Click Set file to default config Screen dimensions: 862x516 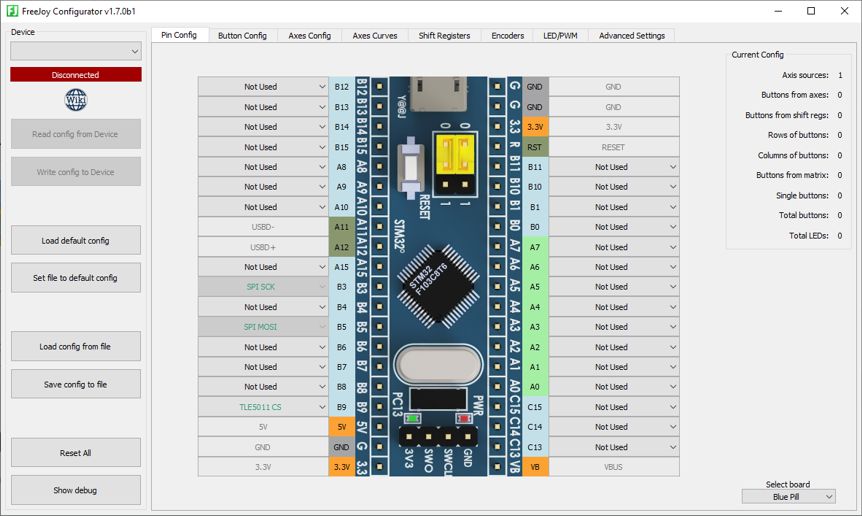76,278
